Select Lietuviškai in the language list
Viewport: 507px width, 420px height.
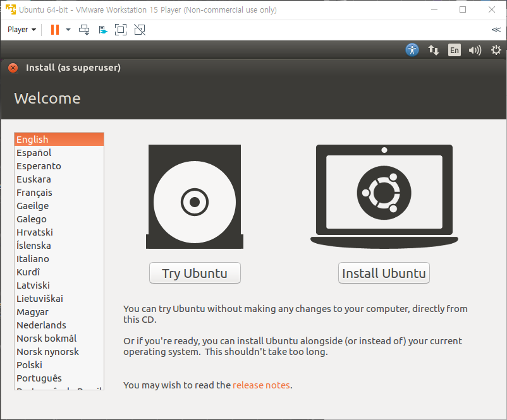coord(59,298)
